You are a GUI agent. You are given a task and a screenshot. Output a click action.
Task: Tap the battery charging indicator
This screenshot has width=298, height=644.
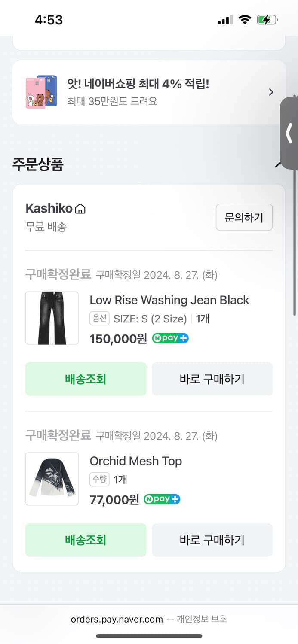267,20
